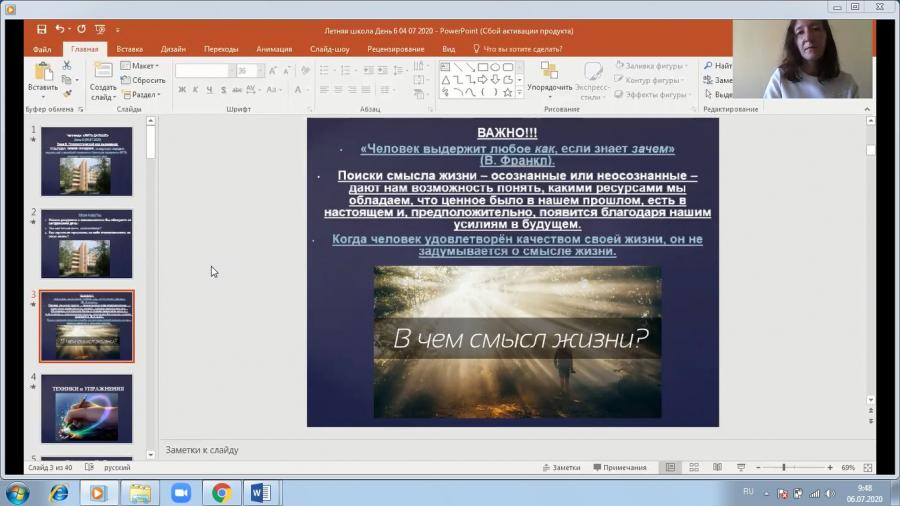This screenshot has height=506, width=900.
Task: Toggle the Заметки notes pane
Action: pos(561,468)
